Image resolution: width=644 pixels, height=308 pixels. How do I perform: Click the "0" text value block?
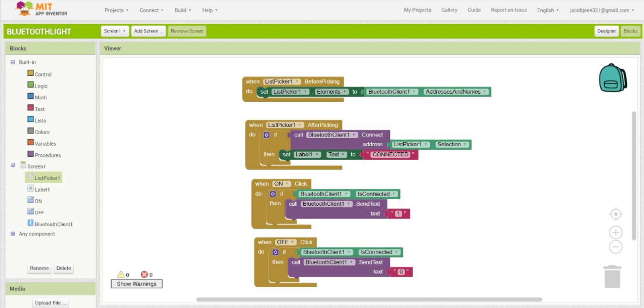click(x=401, y=272)
